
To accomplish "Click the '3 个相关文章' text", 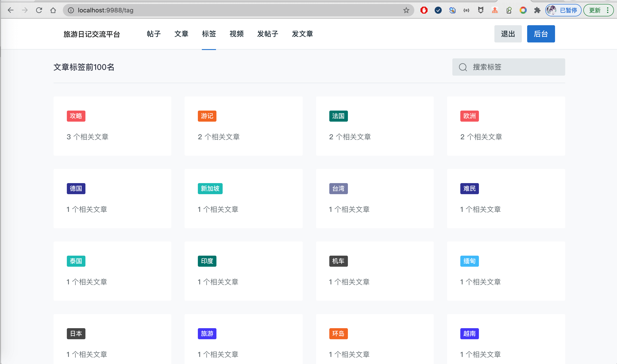I will coord(87,137).
